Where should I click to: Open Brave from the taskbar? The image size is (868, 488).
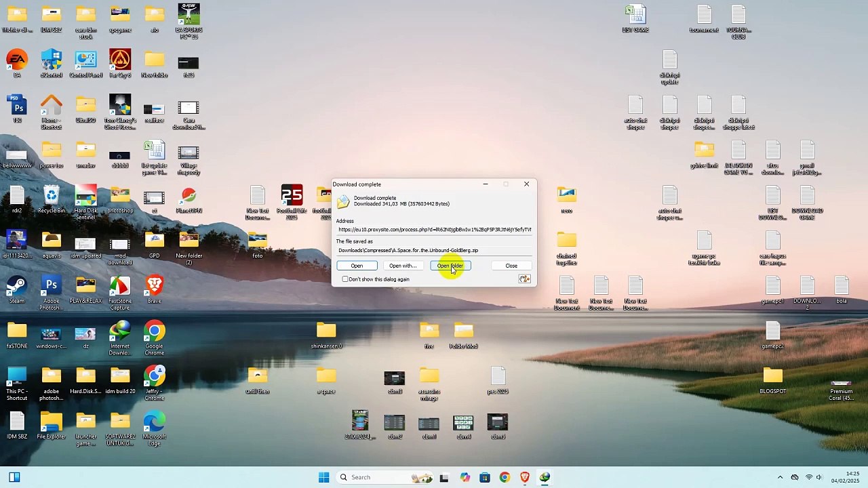click(x=524, y=477)
